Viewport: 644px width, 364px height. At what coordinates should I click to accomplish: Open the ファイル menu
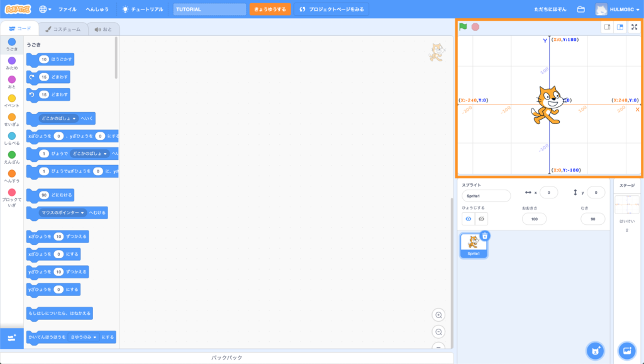[67, 9]
